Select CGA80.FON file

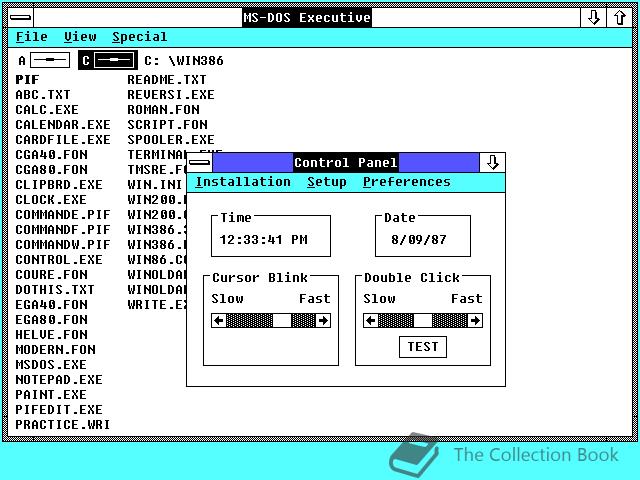[x=51, y=170]
